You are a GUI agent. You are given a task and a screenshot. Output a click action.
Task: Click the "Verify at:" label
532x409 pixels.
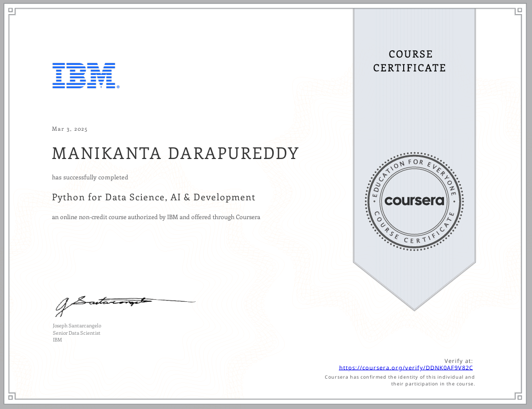458,361
